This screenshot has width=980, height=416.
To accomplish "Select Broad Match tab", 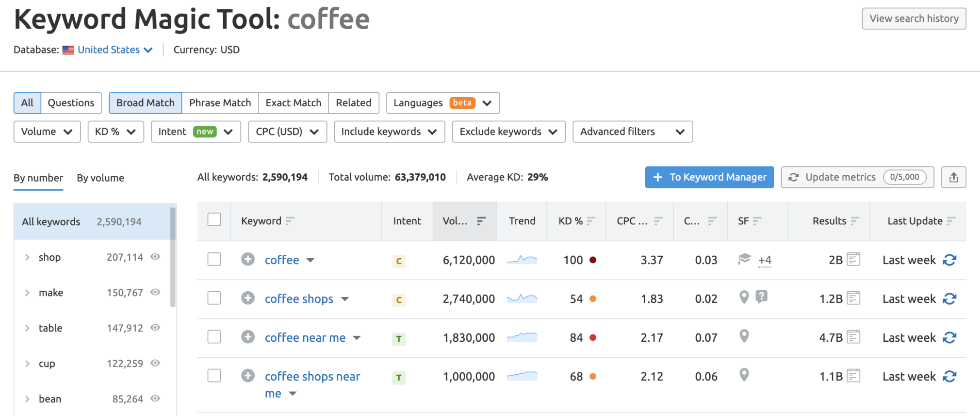I will (146, 103).
